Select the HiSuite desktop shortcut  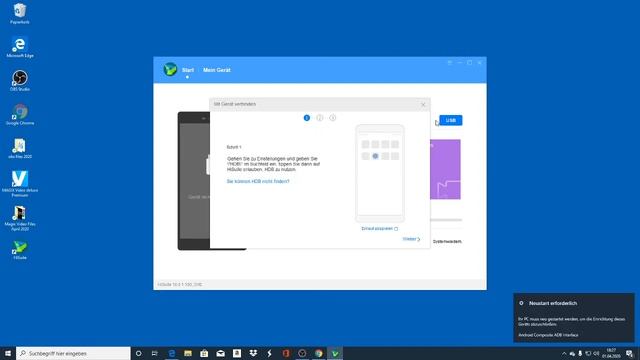[20, 250]
